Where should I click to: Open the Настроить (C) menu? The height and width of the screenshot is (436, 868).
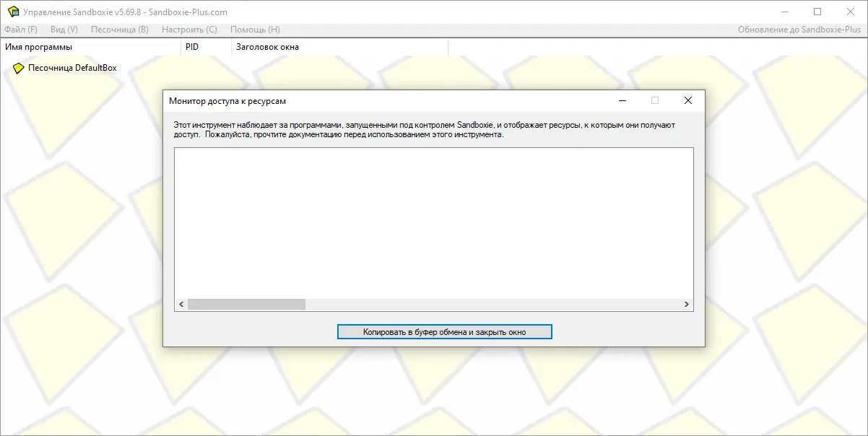pyautogui.click(x=189, y=30)
